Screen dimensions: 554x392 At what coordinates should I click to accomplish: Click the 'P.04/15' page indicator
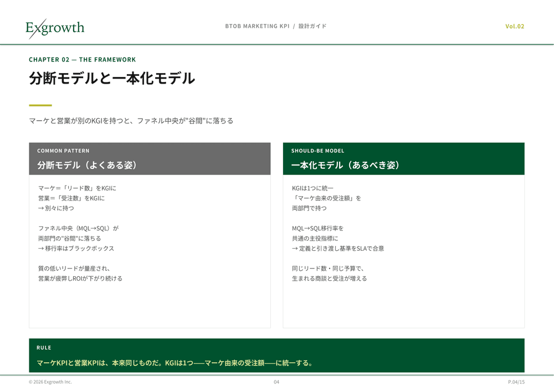(516, 382)
